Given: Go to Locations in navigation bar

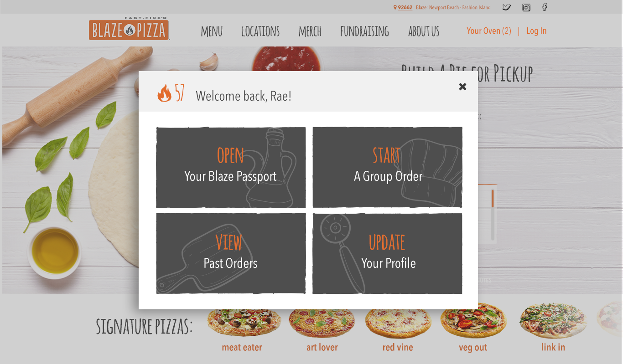Looking at the screenshot, I should click(x=260, y=31).
